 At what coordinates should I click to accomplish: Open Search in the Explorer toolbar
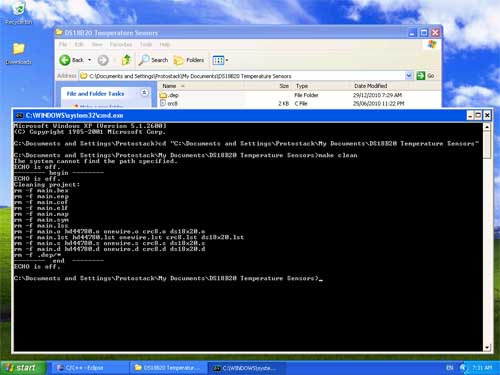pyautogui.click(x=153, y=60)
